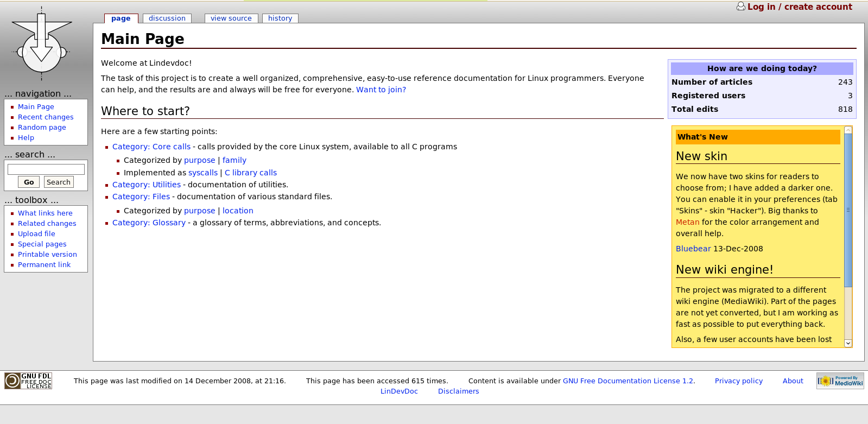The height and width of the screenshot is (424, 868).
Task: Click the What's New scrollbar thumb
Action: pos(848,210)
